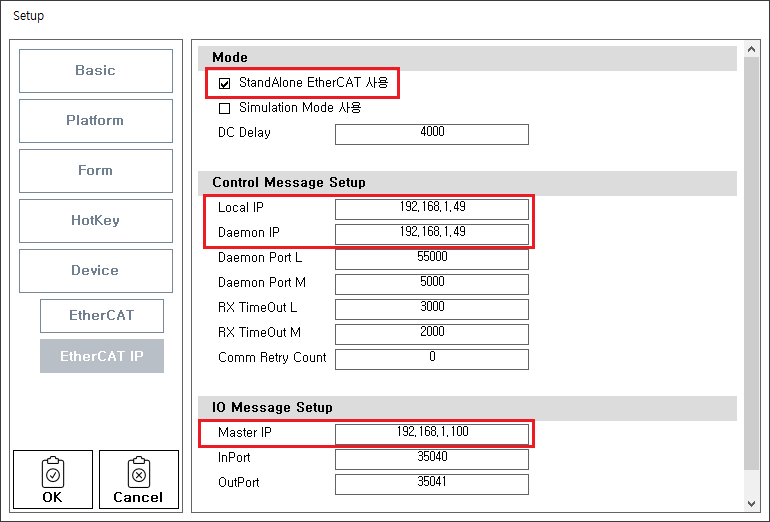Uncheck StandAlone EtherCAT checkbox
This screenshot has width=770, height=522.
[x=225, y=83]
